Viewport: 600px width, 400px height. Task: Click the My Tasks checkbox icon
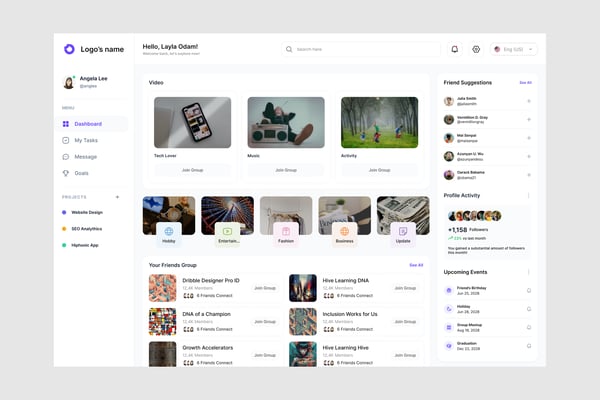tap(66, 140)
